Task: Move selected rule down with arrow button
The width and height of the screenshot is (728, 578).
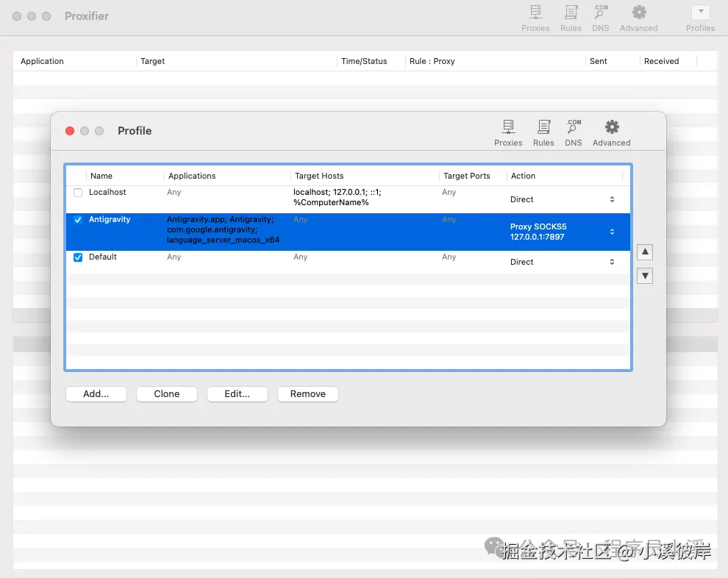Action: coord(645,276)
